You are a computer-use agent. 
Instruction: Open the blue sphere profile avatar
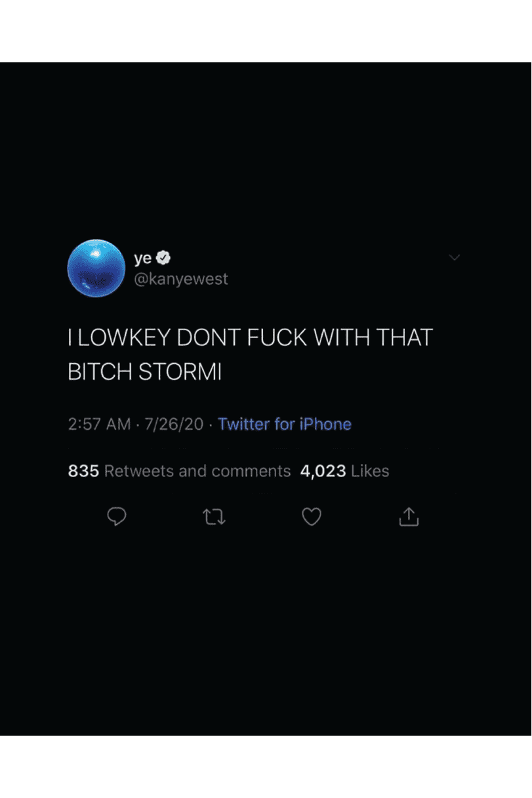(x=96, y=268)
